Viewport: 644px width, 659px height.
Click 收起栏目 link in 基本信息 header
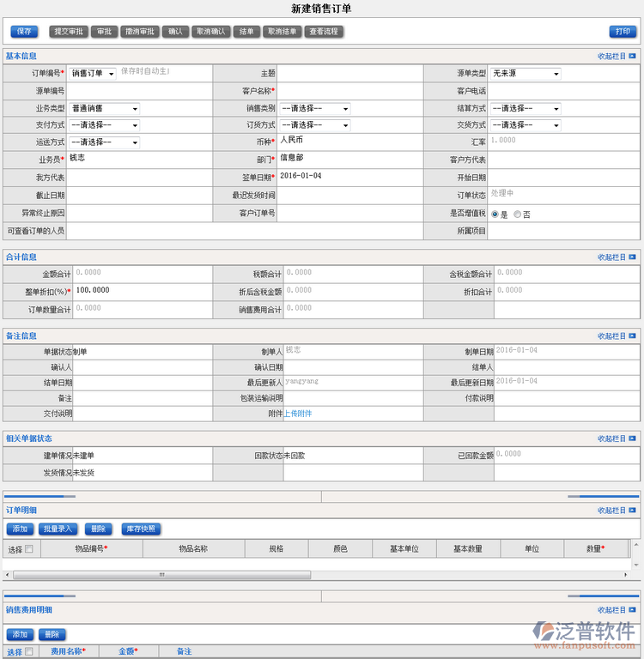[x=611, y=56]
